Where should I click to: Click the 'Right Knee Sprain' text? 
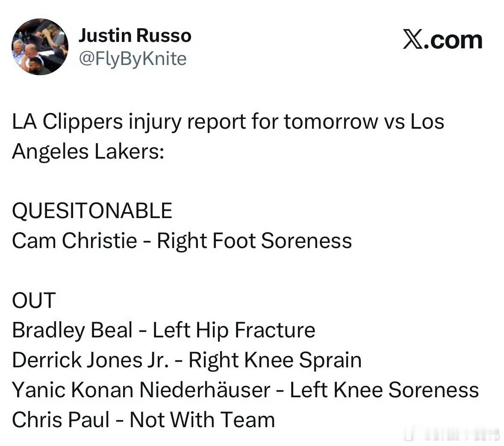pyautogui.click(x=275, y=360)
